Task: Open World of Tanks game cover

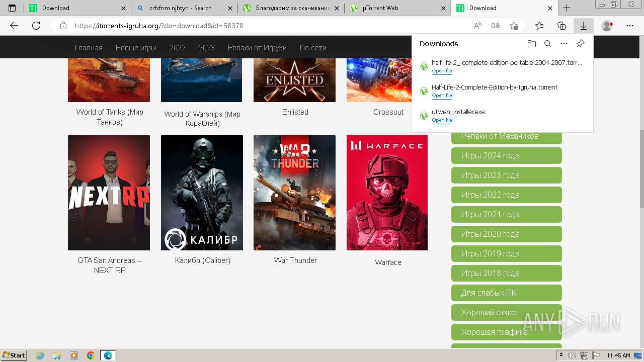Action: tap(109, 79)
